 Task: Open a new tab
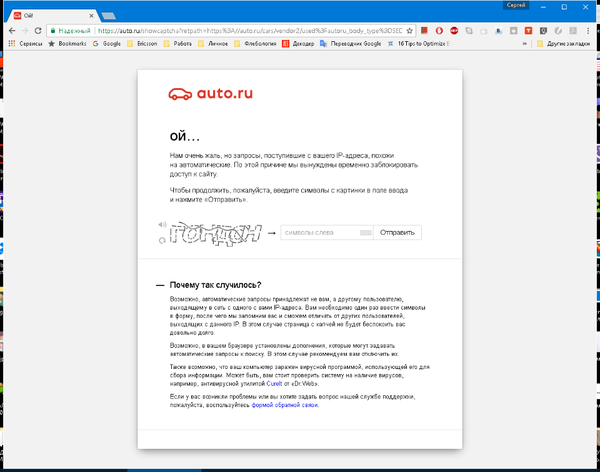(109, 16)
